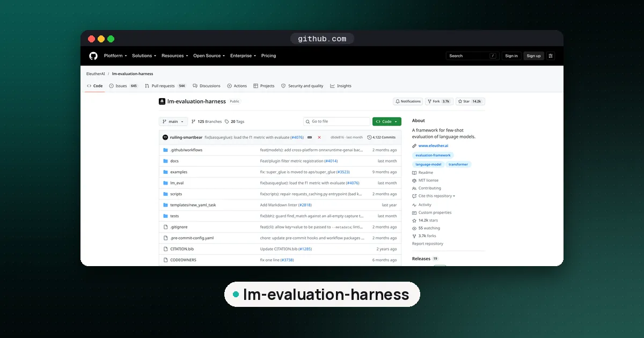Image resolution: width=644 pixels, height=338 pixels.
Task: Click the Sign in link
Action: pyautogui.click(x=511, y=56)
